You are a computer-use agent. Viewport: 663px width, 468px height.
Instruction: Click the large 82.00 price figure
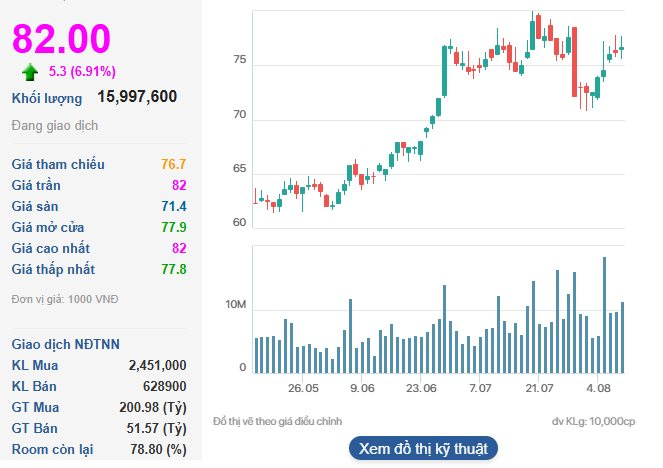pos(61,38)
